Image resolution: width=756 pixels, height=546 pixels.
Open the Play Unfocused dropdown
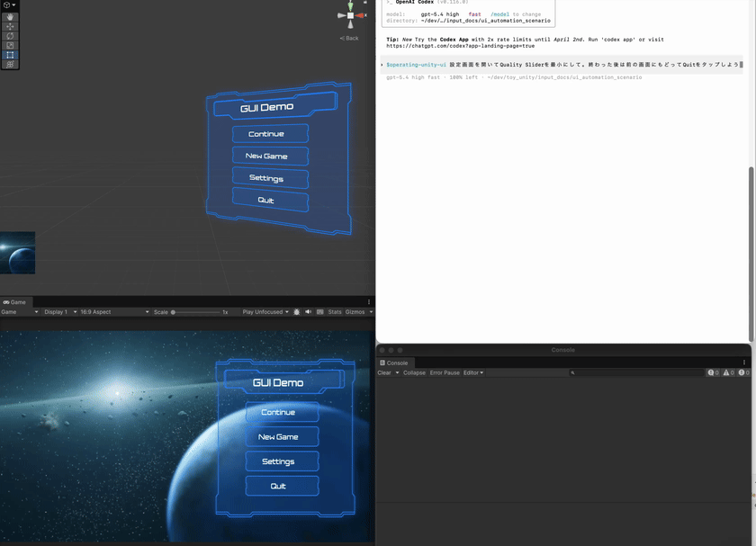click(x=265, y=312)
